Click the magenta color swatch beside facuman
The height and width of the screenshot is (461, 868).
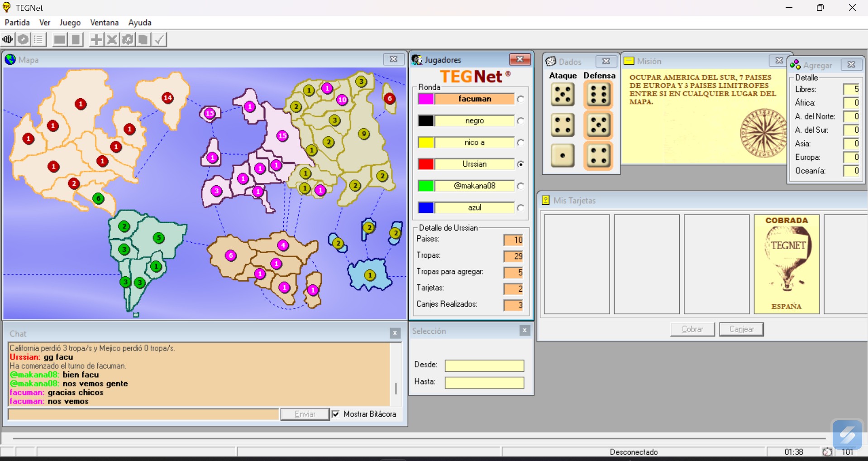pyautogui.click(x=425, y=99)
